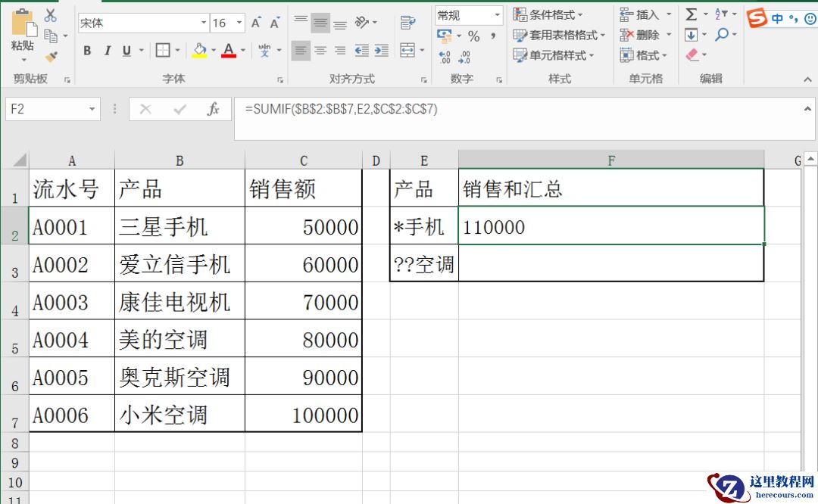Open the 格式 cell format menu
Screen dimensions: 818x504
644,54
